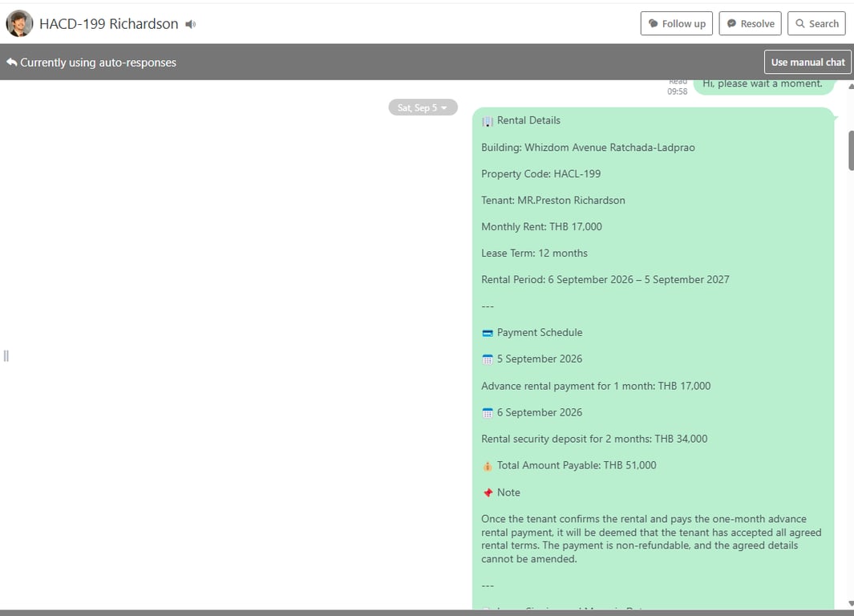This screenshot has width=854, height=616.
Task: Click the Follow up button
Action: point(677,23)
